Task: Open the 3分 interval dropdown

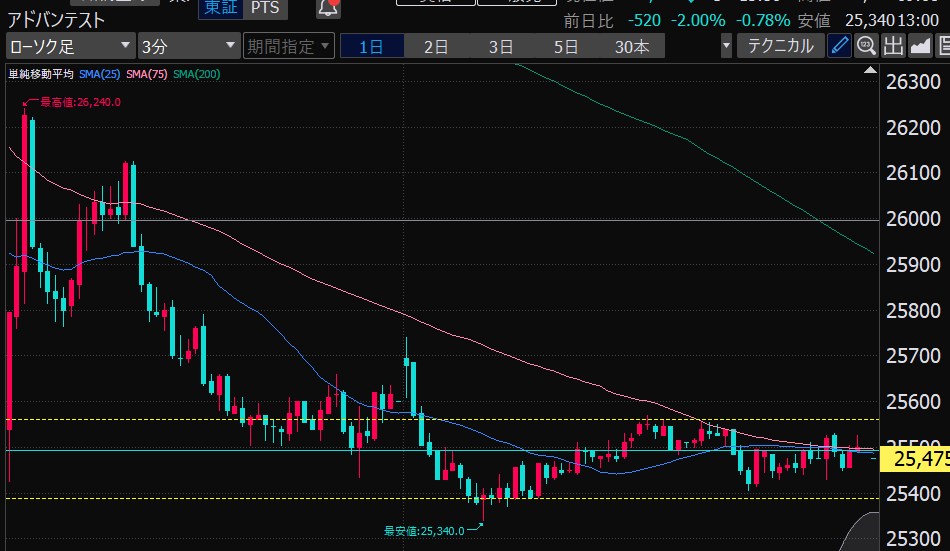Action: coord(174,46)
